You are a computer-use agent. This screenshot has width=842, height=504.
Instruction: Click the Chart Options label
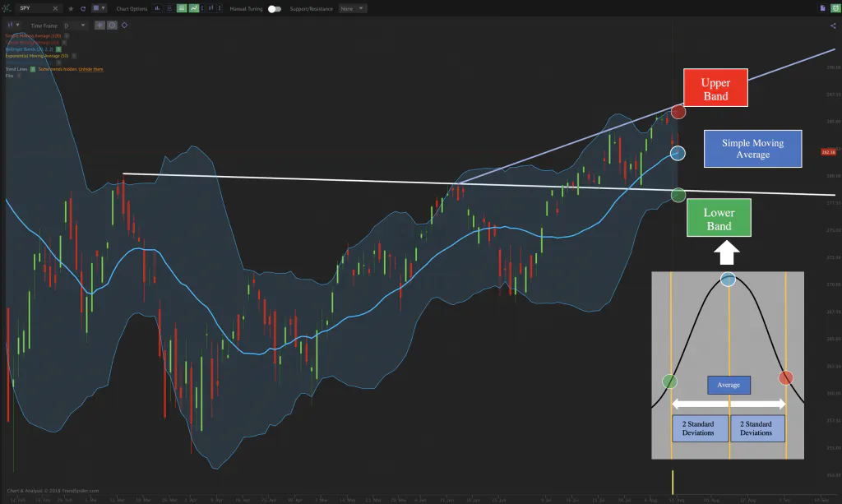(132, 8)
